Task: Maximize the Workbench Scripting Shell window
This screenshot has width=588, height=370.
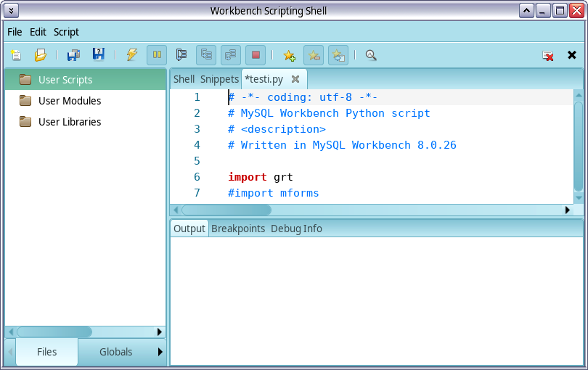Action: 560,10
